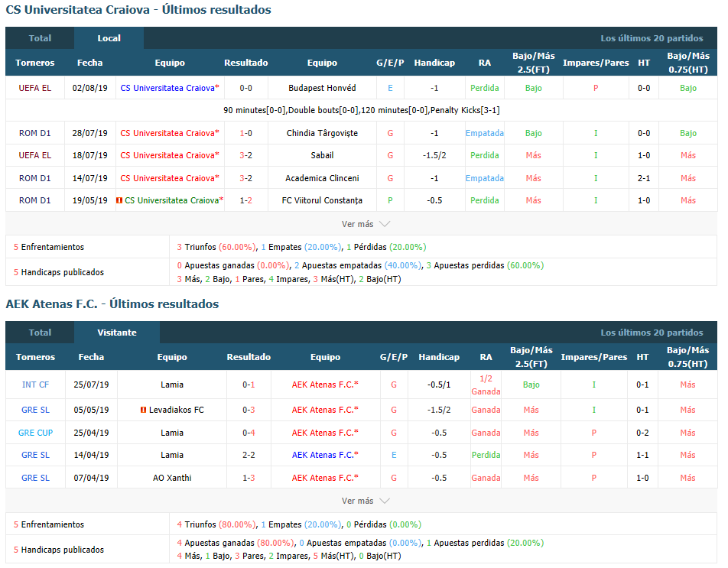Viewport: 728px width, 568px height.
Task: Click the Fecha column header in Craiova table
Action: pos(89,63)
